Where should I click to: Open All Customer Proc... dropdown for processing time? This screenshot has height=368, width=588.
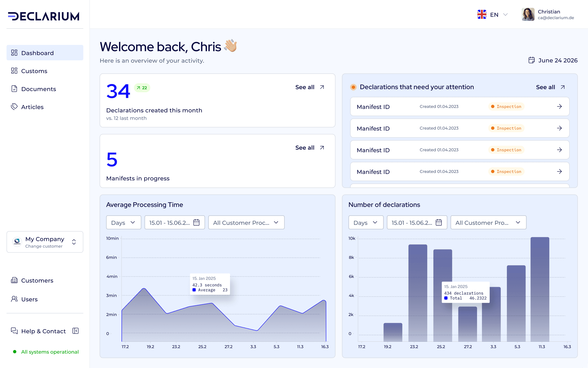click(246, 223)
